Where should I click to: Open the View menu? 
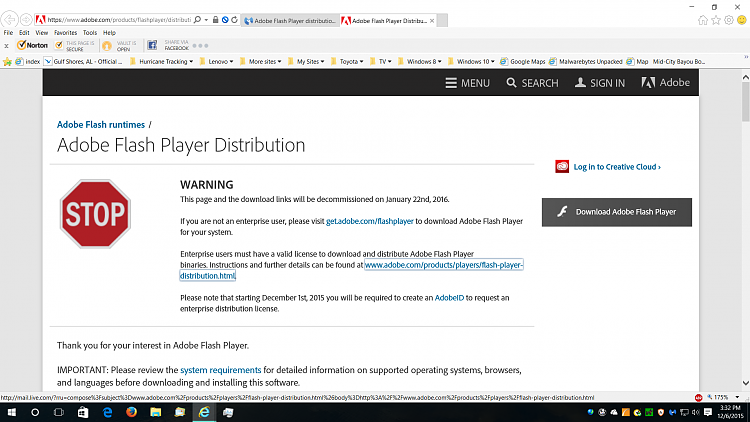tap(42, 33)
